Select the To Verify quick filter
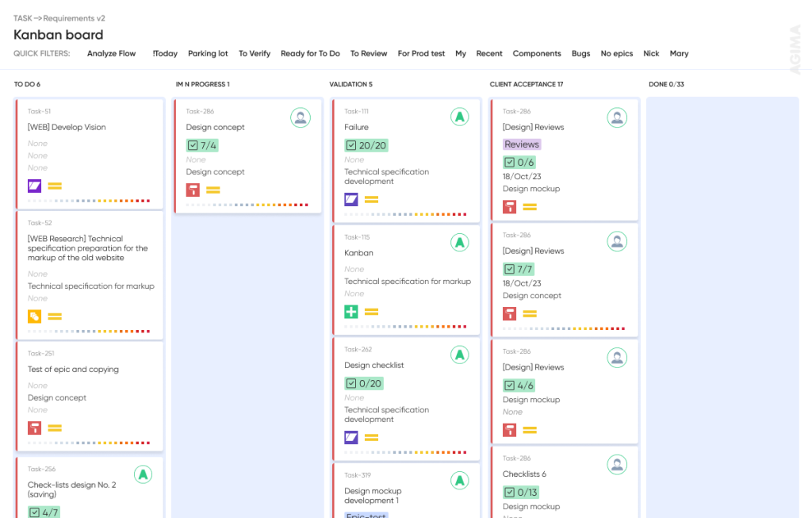Image resolution: width=812 pixels, height=518 pixels. 255,53
